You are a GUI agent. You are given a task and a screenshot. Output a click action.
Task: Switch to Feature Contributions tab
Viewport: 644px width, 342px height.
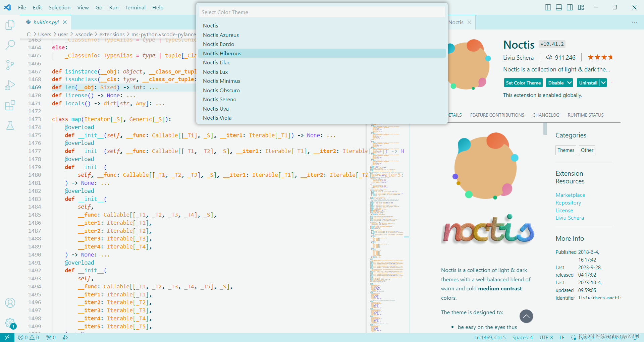tap(497, 115)
